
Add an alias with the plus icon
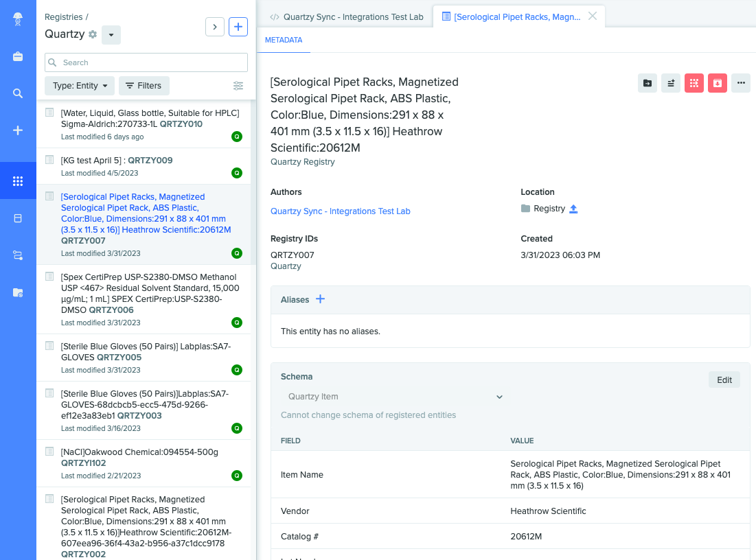point(320,299)
